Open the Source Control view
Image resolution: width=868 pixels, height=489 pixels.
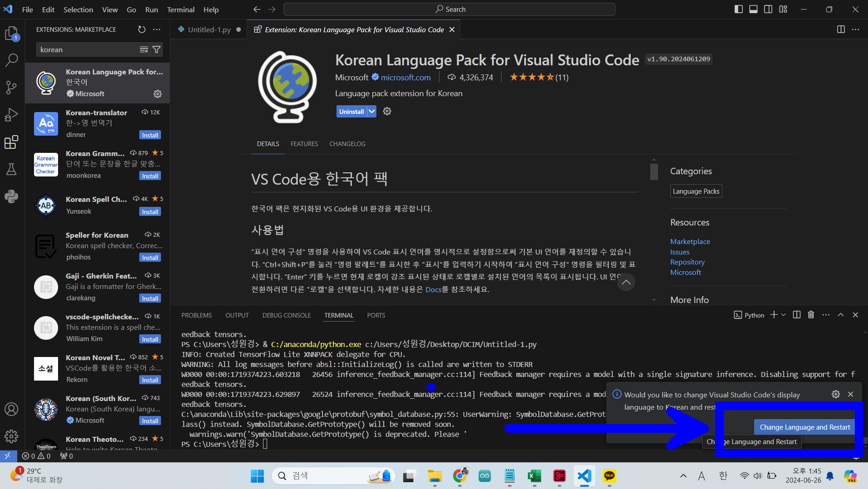coord(12,87)
